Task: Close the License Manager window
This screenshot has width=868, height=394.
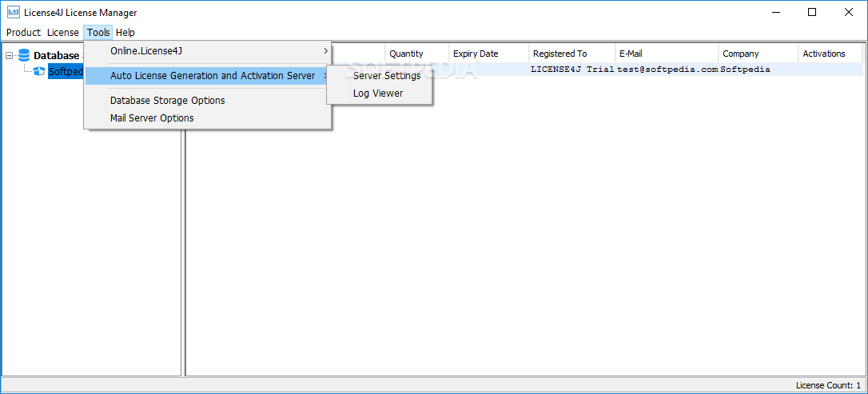Action: [848, 12]
